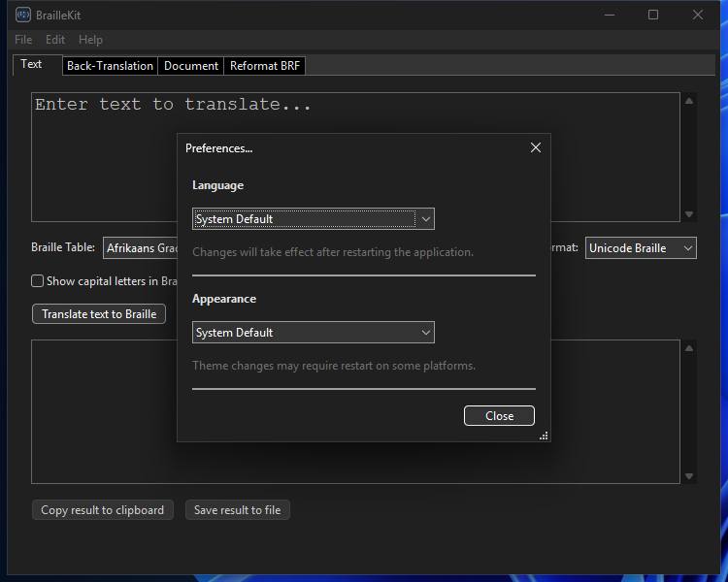The width and height of the screenshot is (728, 582).
Task: Click Save result to file button
Action: (237, 509)
